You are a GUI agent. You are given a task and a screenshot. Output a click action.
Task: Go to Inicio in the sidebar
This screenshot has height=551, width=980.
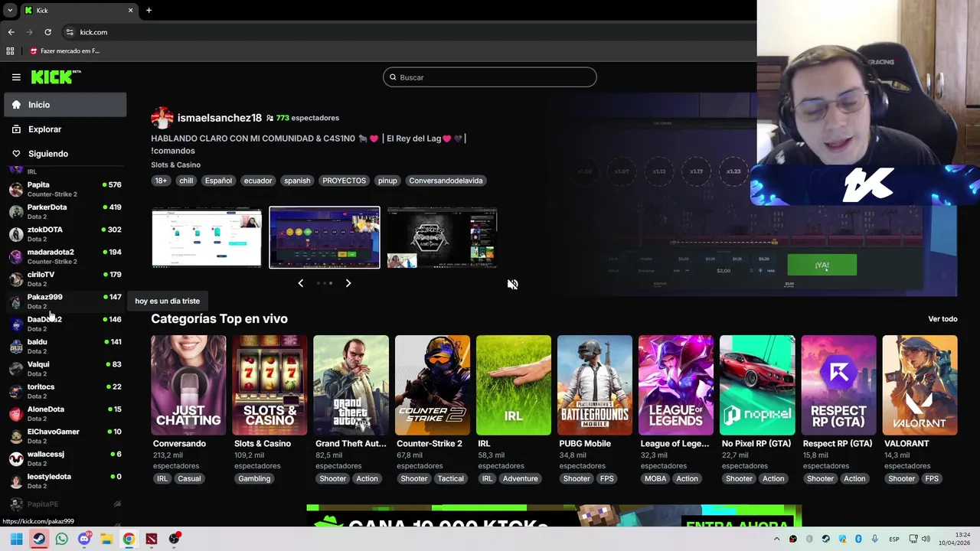tap(65, 105)
